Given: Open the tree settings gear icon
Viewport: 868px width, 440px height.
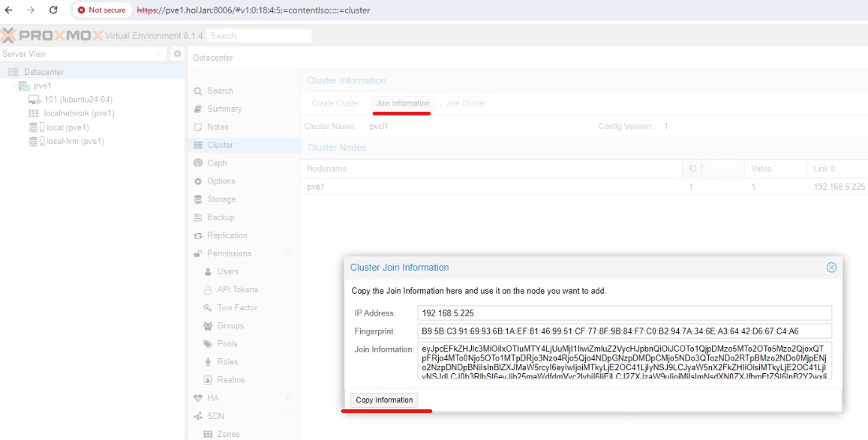Looking at the screenshot, I should click(x=177, y=54).
